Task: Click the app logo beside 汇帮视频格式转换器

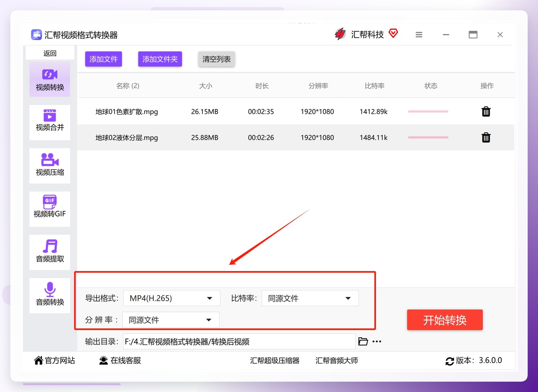Action: coord(36,34)
